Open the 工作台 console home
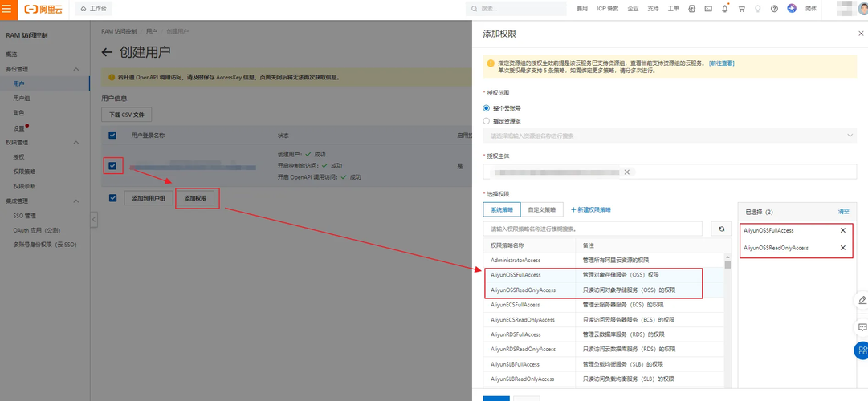 point(93,9)
